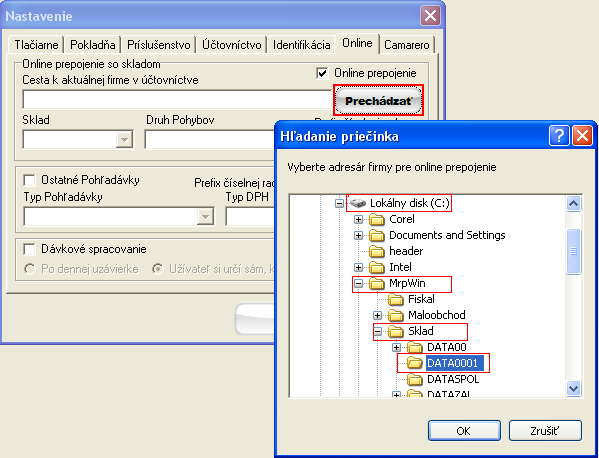Expand the Maloobchod folder node

377,316
